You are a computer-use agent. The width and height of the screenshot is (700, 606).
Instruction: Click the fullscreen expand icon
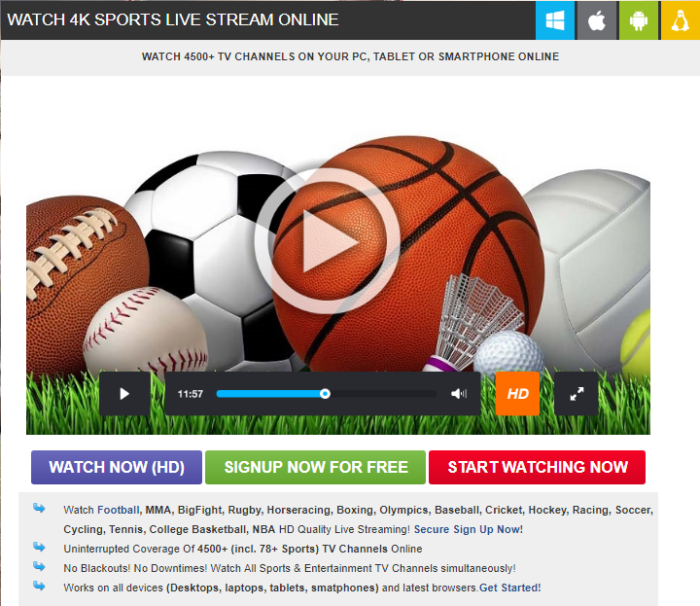pyautogui.click(x=577, y=394)
